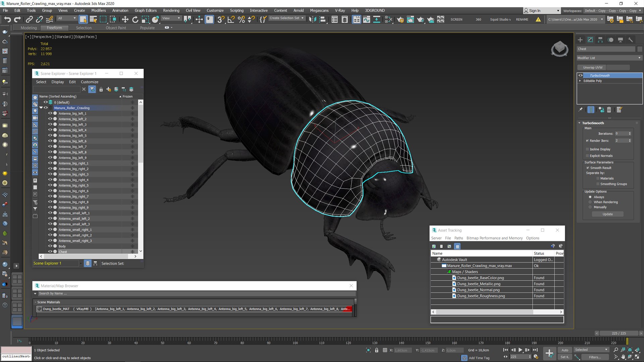Lock selection via the padlock icon
This screenshot has height=362, width=644.
click(x=377, y=350)
